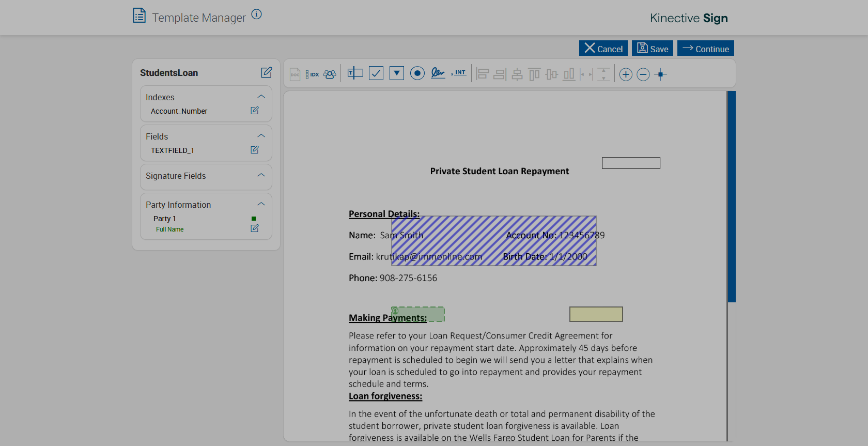Continue to the next step
The height and width of the screenshot is (446, 868).
[706, 48]
